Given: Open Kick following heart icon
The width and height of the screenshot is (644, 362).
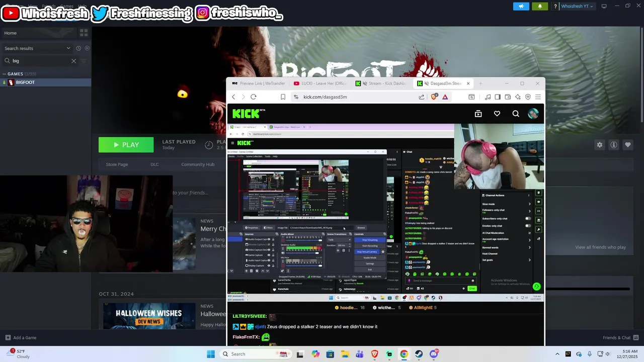Looking at the screenshot, I should pos(497,114).
